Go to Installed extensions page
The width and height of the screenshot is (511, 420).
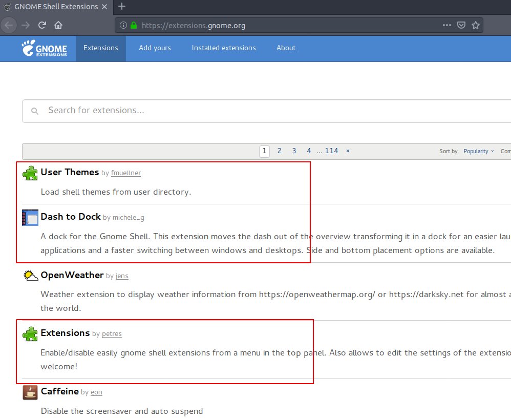click(224, 48)
